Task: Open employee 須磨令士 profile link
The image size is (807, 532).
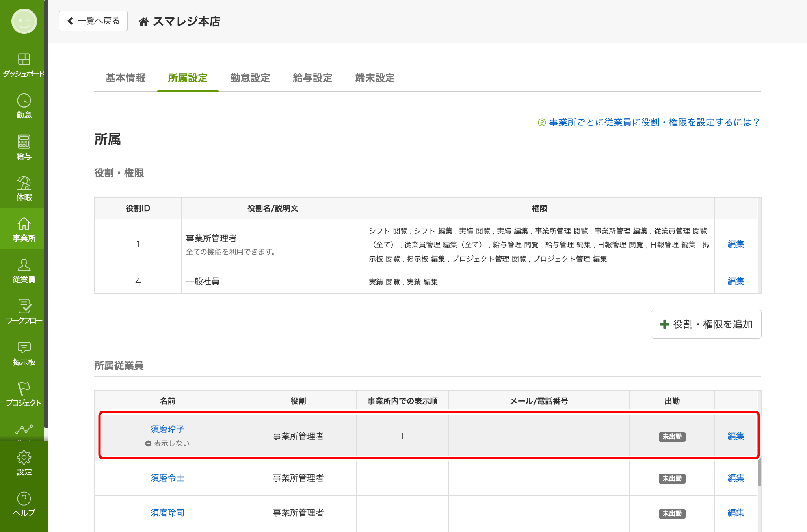Action: [167, 478]
